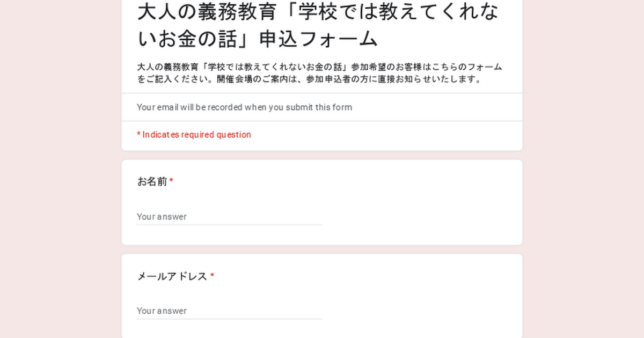Click the お名前 answer input field

click(229, 217)
